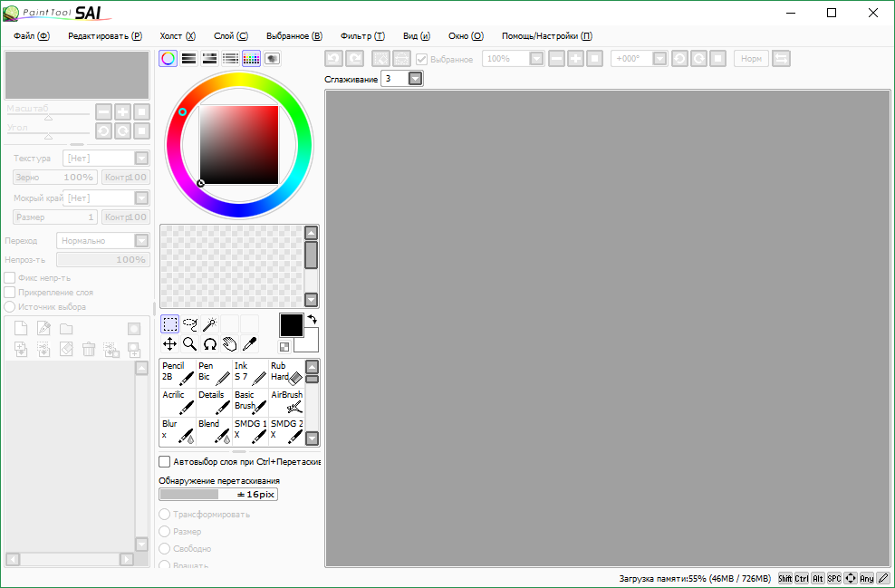895x588 pixels.
Task: Select the Magic Wand tool
Action: click(x=210, y=324)
